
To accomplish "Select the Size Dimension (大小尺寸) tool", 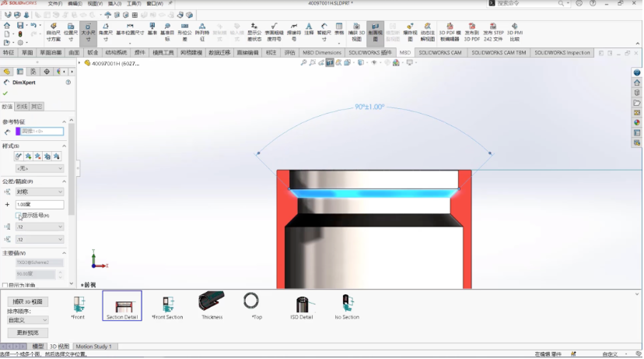I will (x=88, y=32).
